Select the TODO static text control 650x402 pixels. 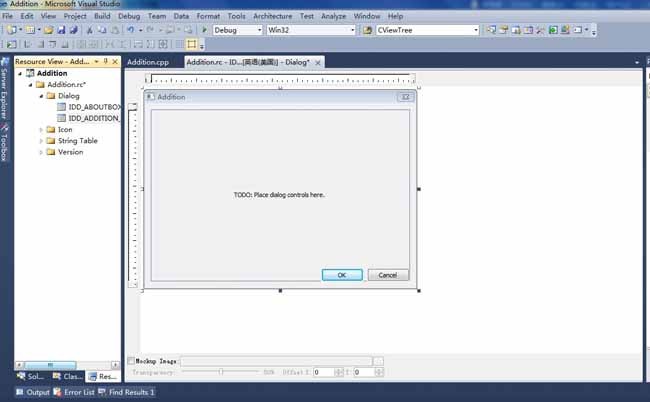(x=279, y=195)
